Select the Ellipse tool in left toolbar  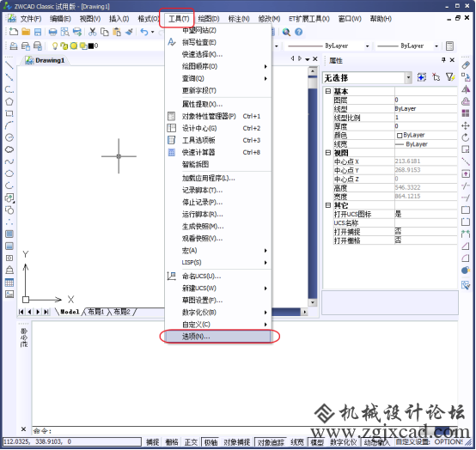pos(9,173)
